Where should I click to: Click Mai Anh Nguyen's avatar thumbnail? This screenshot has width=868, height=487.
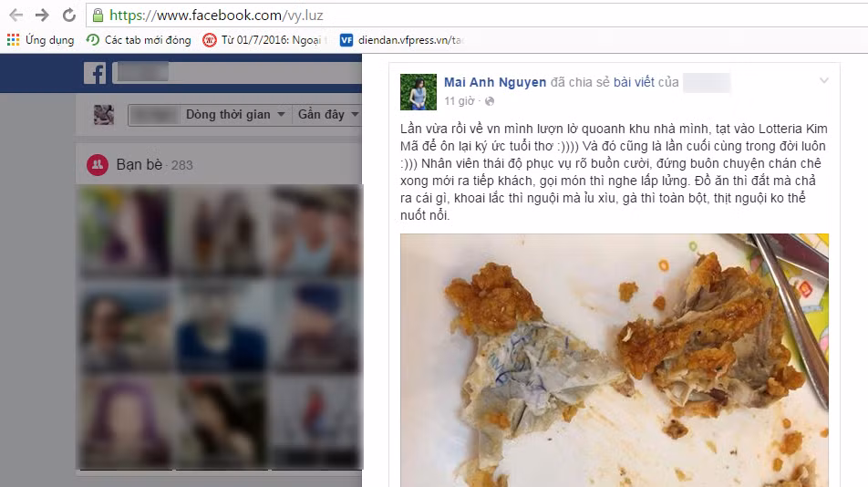418,92
